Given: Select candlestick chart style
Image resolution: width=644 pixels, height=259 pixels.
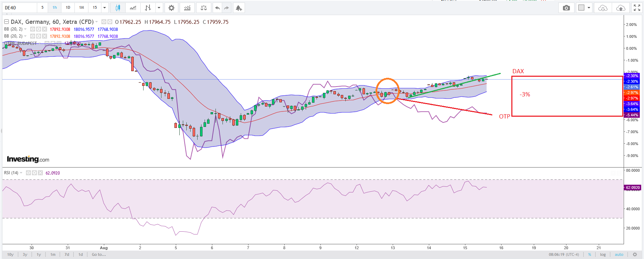Looking at the screenshot, I should tap(118, 8).
